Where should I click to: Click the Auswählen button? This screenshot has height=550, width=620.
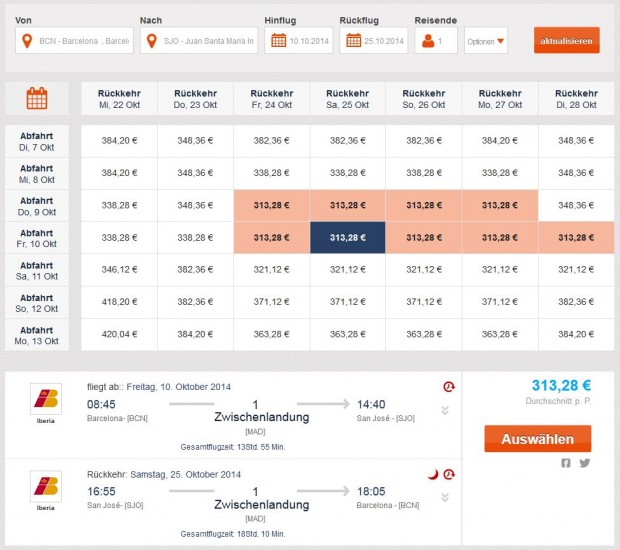[x=537, y=438]
